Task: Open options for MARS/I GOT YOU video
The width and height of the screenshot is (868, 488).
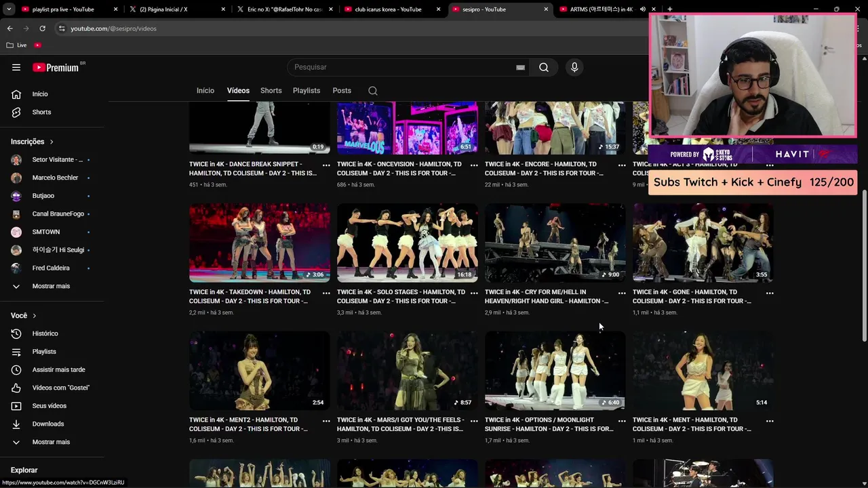Action: click(x=474, y=421)
